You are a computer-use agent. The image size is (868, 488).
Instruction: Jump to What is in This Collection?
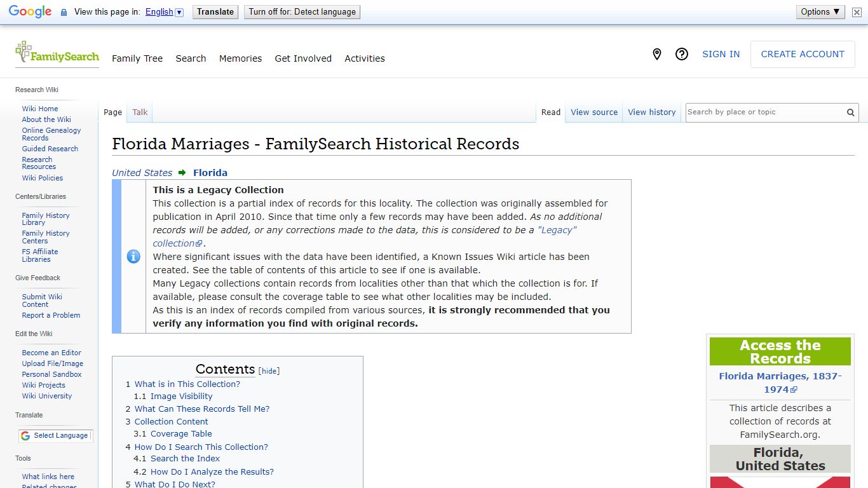(187, 384)
